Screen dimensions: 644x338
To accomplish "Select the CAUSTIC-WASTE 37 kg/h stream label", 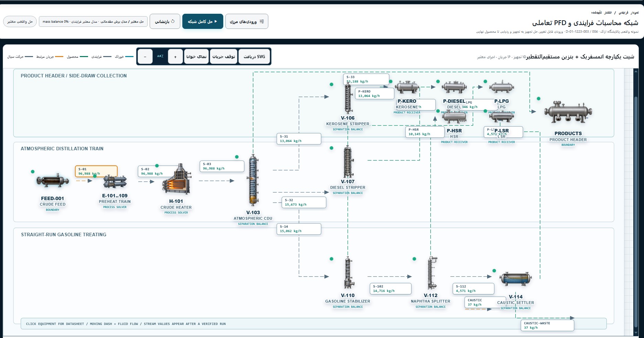I will [547, 325].
